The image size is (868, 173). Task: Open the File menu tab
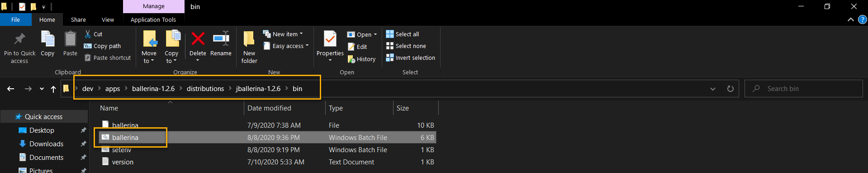pyautogui.click(x=15, y=19)
